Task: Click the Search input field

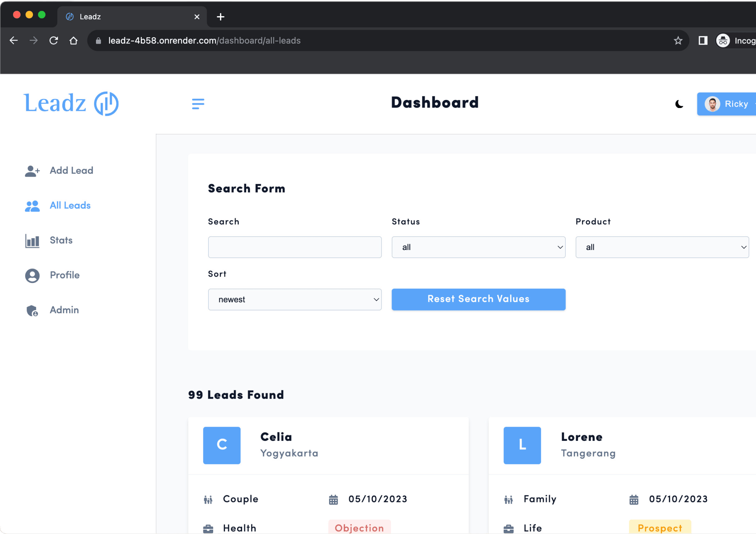Action: 294,247
